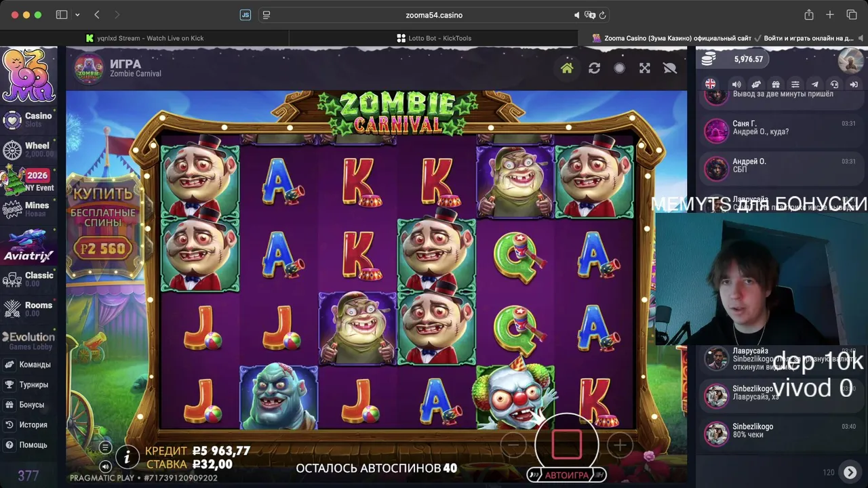Screen dimensions: 868x488
Task: Open the gift bonuses icon
Action: tap(776, 85)
